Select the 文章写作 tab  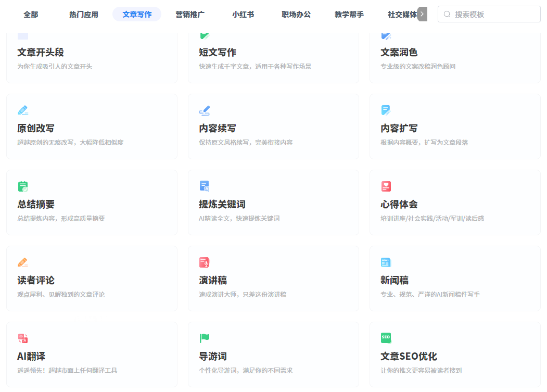[137, 14]
